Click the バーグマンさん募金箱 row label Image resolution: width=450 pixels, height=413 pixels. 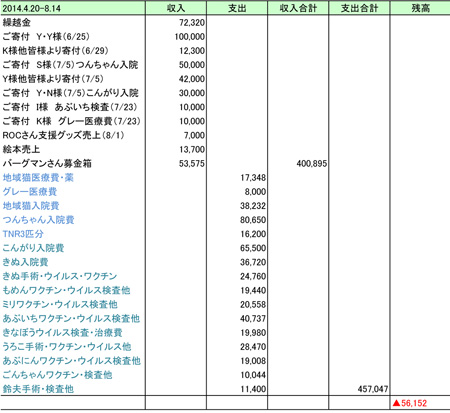pos(47,164)
